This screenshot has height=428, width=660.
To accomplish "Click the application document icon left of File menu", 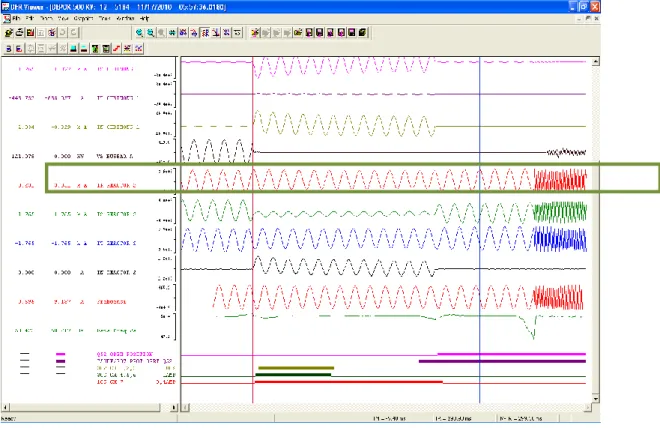I will coord(6,19).
